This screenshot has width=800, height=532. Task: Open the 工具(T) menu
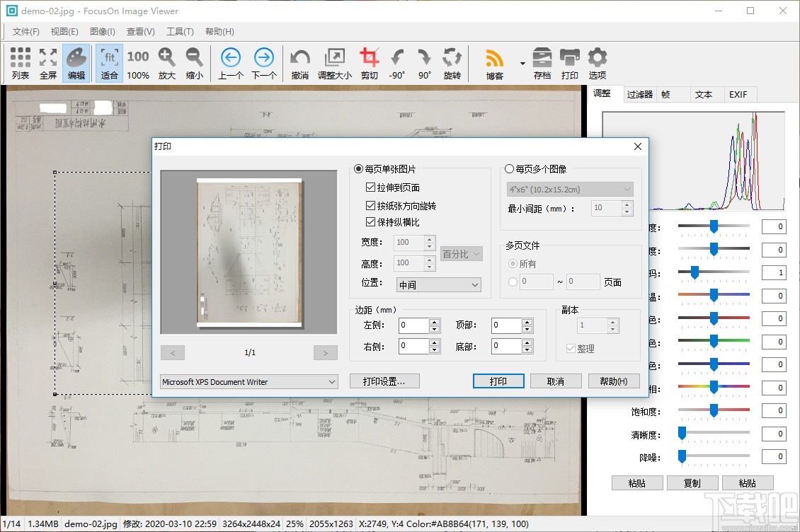180,31
